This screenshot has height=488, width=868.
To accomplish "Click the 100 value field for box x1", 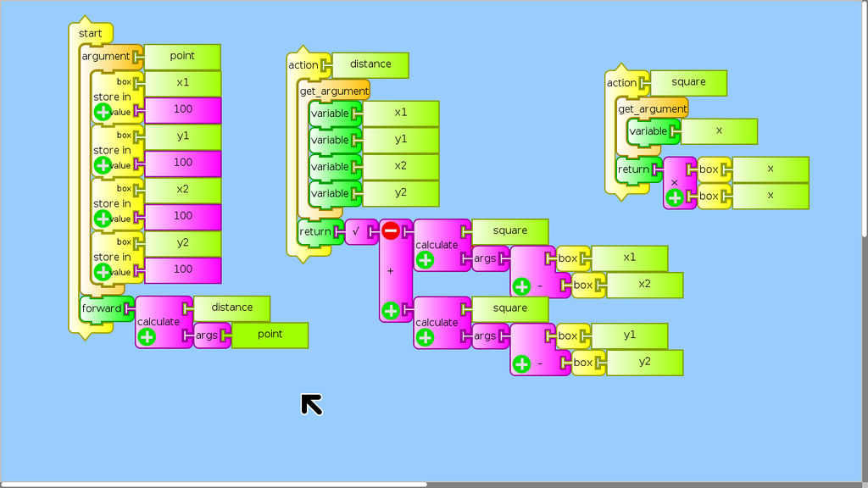I will pos(183,109).
